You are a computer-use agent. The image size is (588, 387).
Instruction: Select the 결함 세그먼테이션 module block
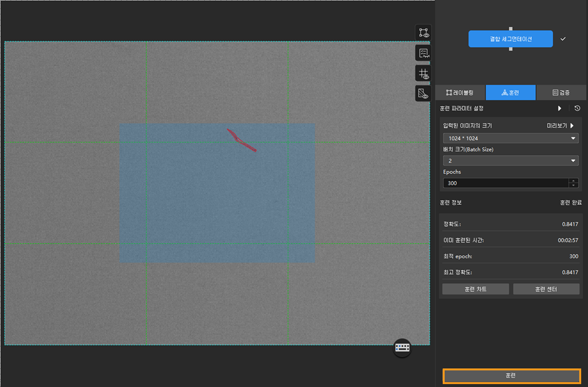point(510,39)
